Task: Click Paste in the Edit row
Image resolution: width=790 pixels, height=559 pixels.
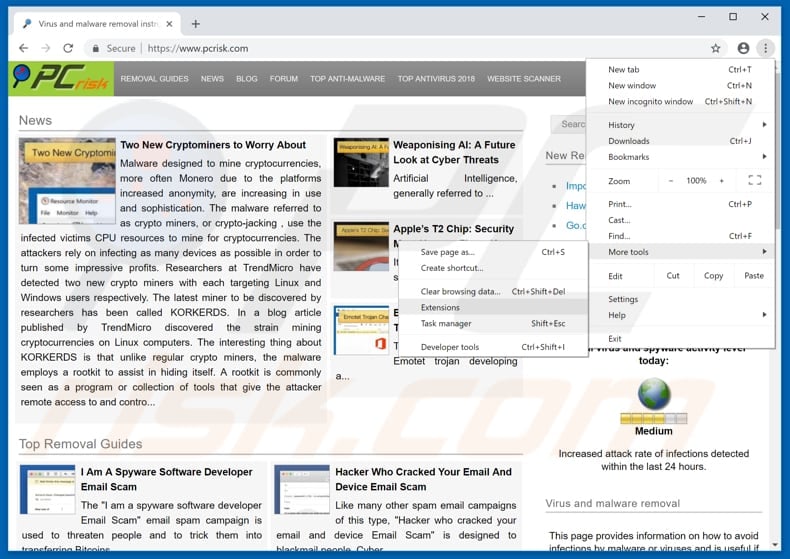Action: 754,275
